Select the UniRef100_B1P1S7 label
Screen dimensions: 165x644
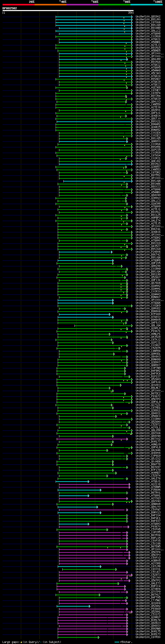[x=148, y=377]
